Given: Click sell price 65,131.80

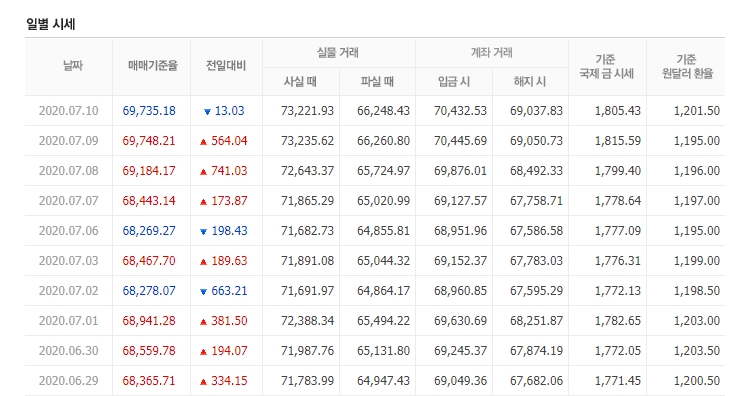Looking at the screenshot, I should click(383, 351).
